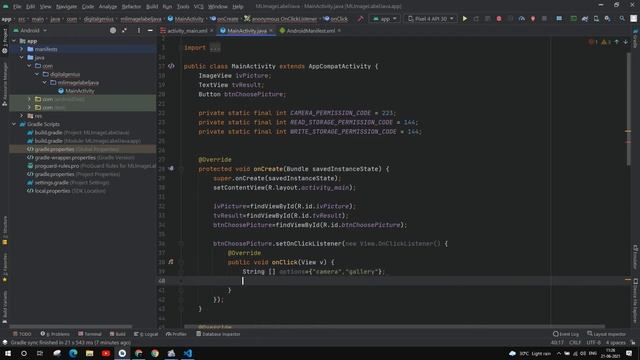Collapse the java folder arrow
The height and width of the screenshot is (360, 640).
[x=22, y=58]
